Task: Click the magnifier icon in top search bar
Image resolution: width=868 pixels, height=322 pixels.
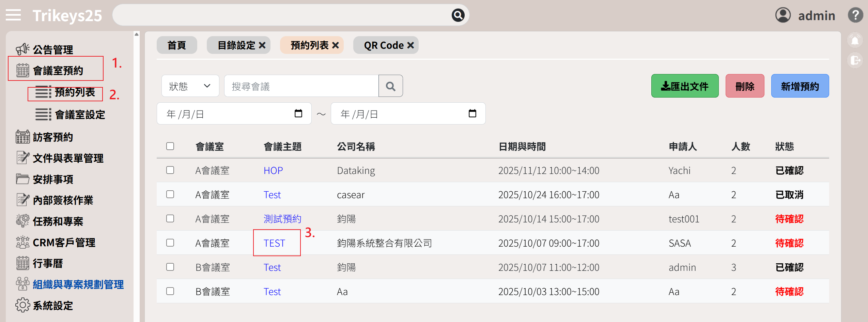Action: (x=458, y=15)
